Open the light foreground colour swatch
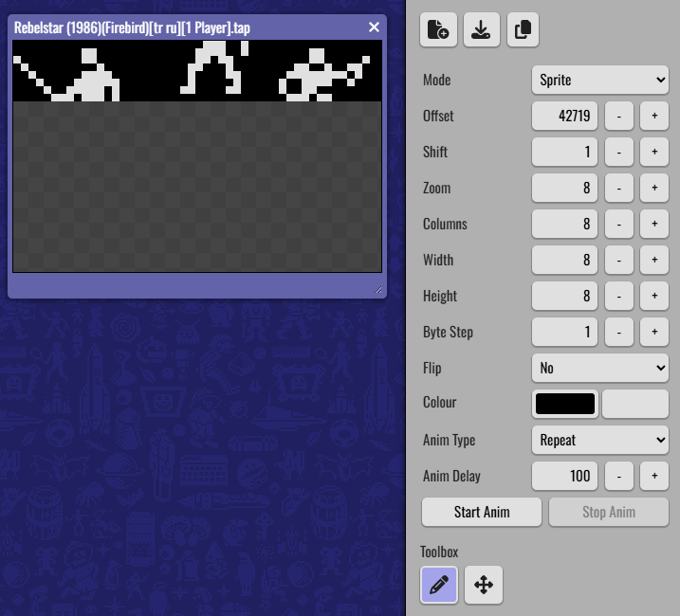The image size is (680, 616). [x=635, y=404]
